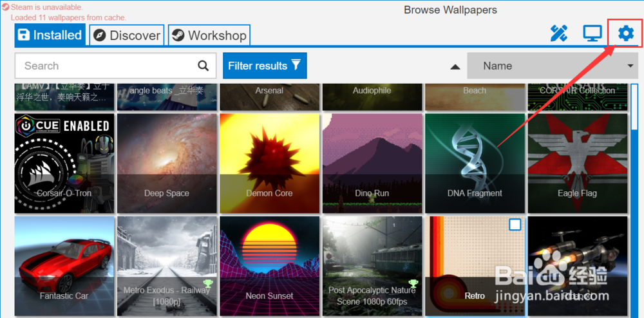Screen dimensions: 644x318
Task: Select the spaceship wallpaper beside Retro
Action: point(578,266)
